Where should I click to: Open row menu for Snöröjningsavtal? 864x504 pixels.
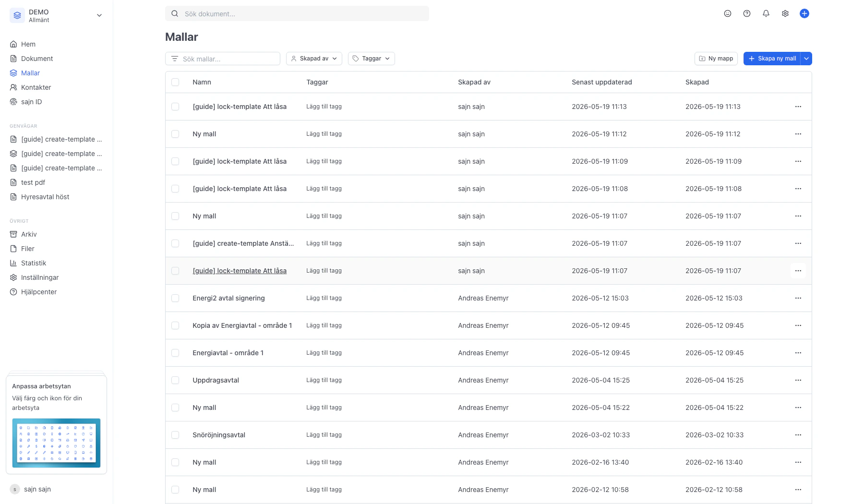798,435
